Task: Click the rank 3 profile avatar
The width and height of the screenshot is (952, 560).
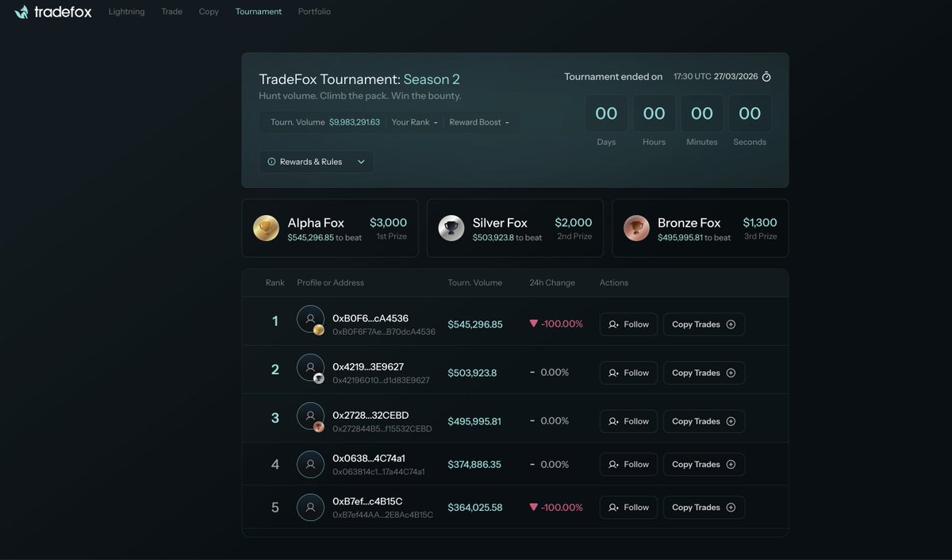Action: (310, 416)
